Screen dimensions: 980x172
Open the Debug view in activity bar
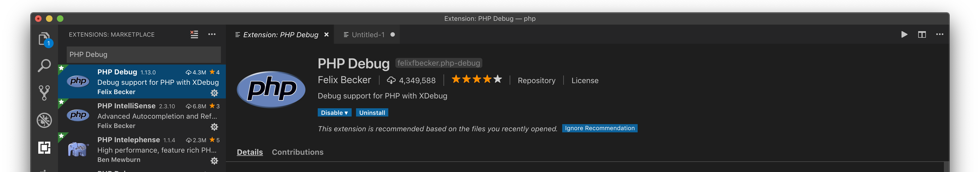[x=44, y=120]
